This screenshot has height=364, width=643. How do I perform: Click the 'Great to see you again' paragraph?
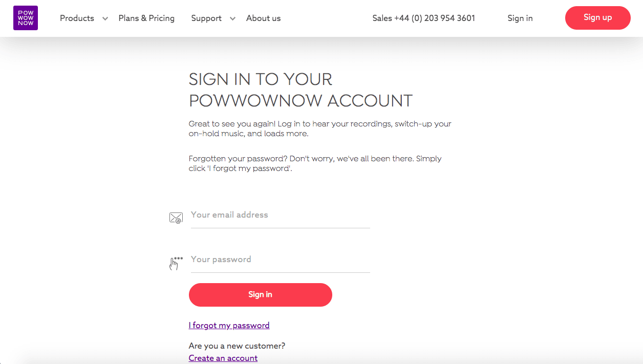coord(319,129)
